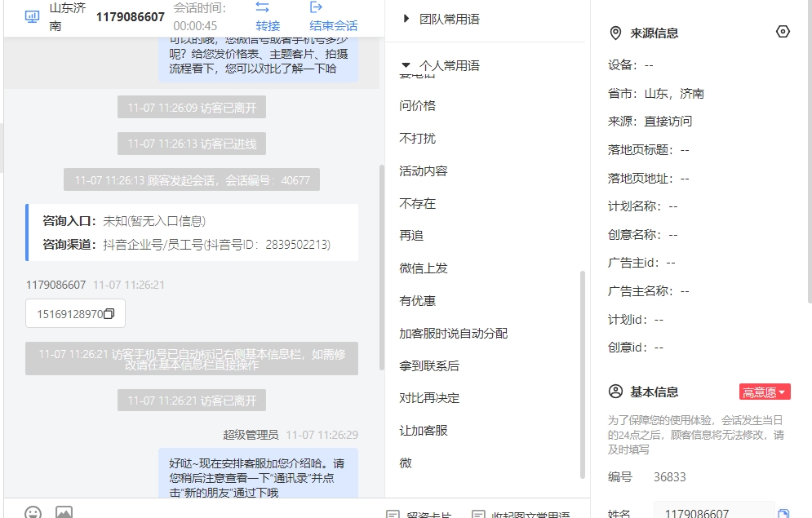Copy phone number 15169128970 with its copy icon

click(x=109, y=313)
